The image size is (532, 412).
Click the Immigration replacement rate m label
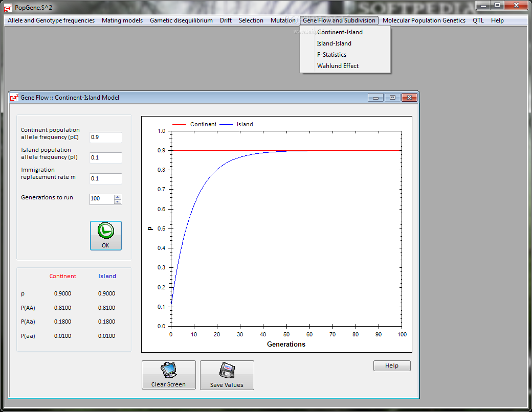point(48,173)
